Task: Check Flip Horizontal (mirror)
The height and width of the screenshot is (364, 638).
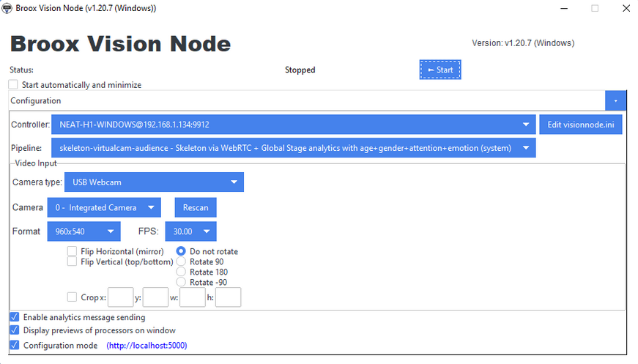Action: pyautogui.click(x=72, y=251)
